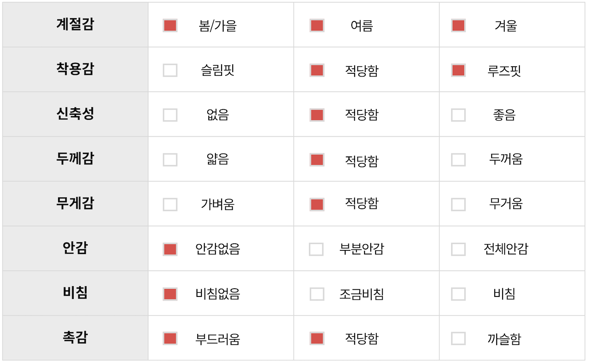
Task: Check the 전체안감 checkbox
Action: click(x=458, y=249)
